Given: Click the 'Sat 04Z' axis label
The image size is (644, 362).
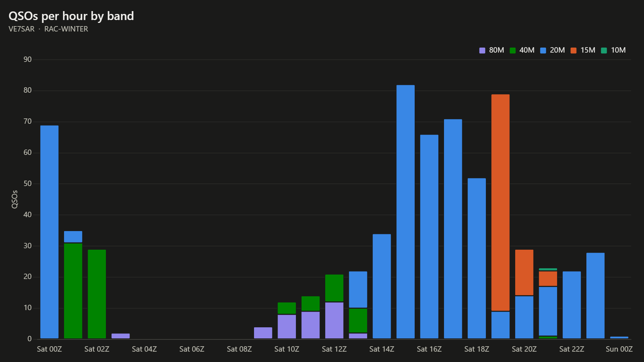Looking at the screenshot, I should coord(144,349).
